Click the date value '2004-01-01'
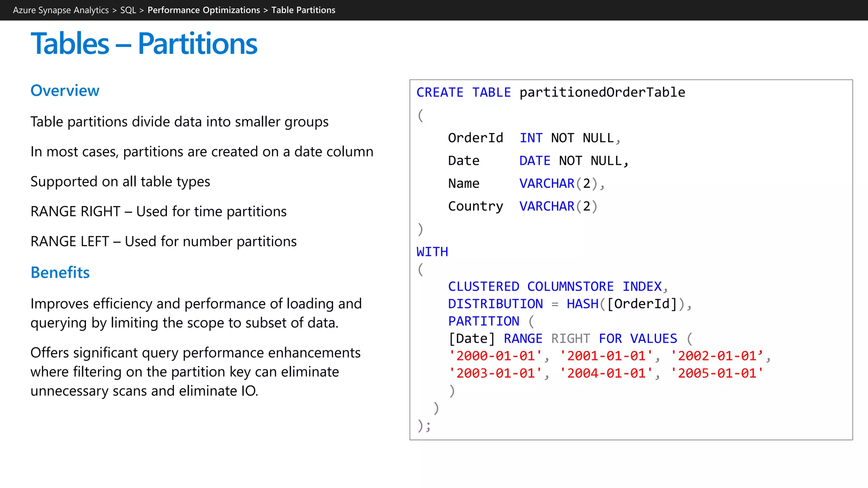The image size is (868, 488). point(606,374)
